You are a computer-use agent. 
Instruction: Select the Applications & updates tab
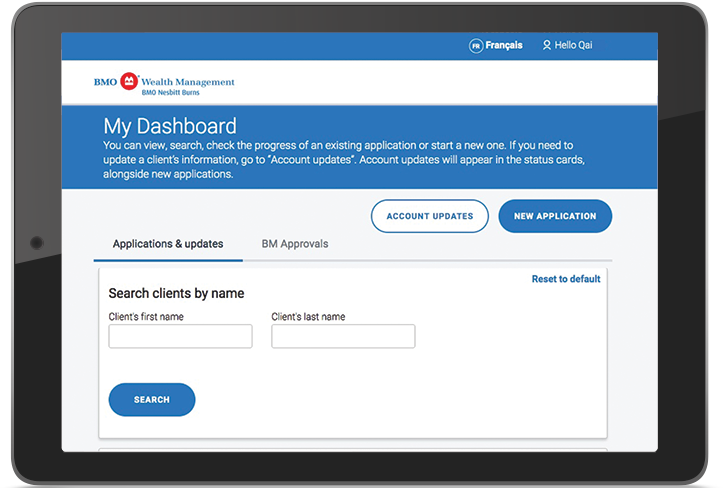click(x=168, y=244)
